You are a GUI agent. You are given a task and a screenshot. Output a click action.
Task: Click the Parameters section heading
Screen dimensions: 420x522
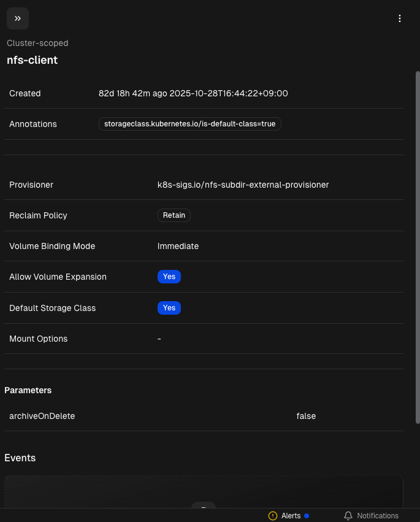click(x=28, y=390)
